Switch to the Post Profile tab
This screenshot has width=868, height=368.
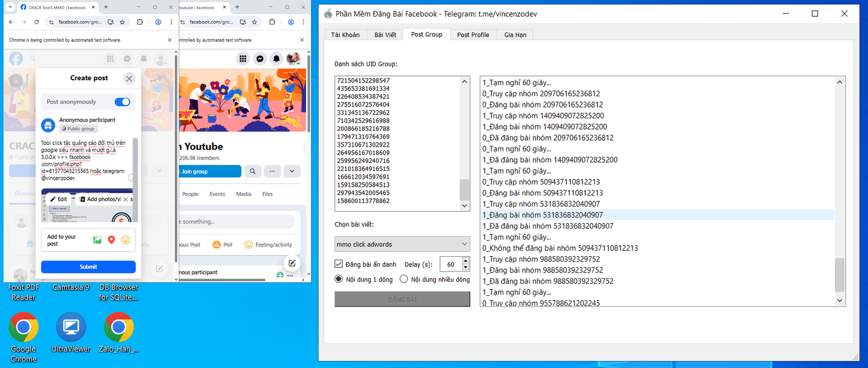473,35
